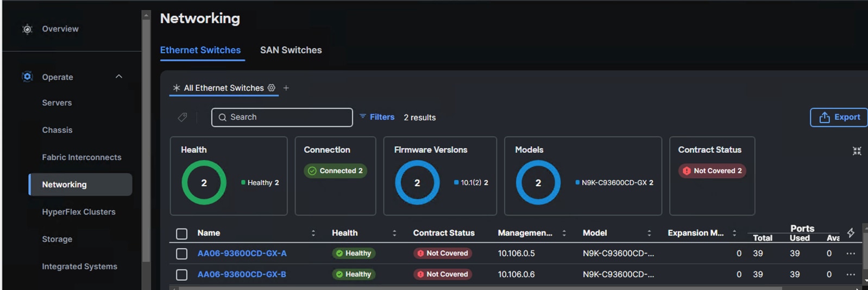Image resolution: width=868 pixels, height=290 pixels.
Task: Click Not Covered badge for AA06-93600CD-GX-A
Action: point(443,253)
